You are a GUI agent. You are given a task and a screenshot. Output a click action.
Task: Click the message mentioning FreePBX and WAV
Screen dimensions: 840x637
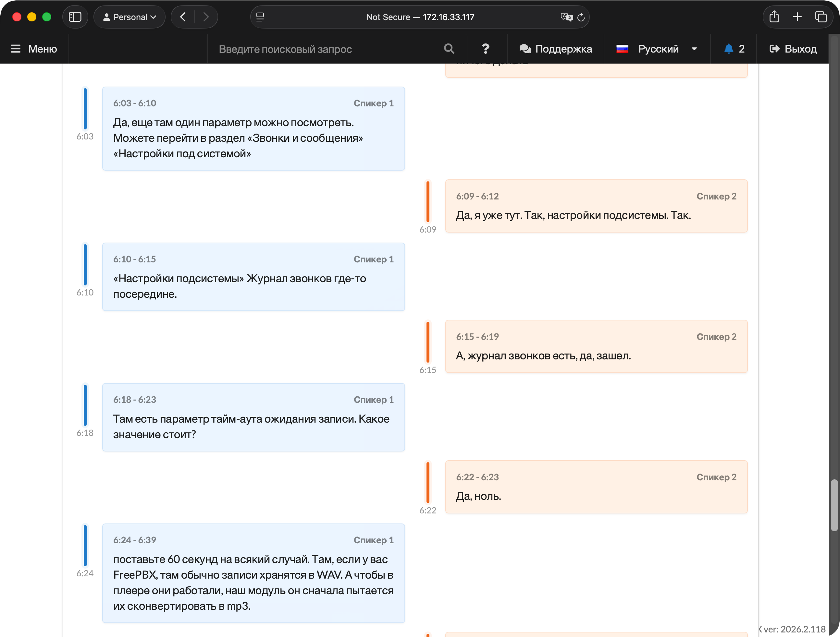[253, 573]
